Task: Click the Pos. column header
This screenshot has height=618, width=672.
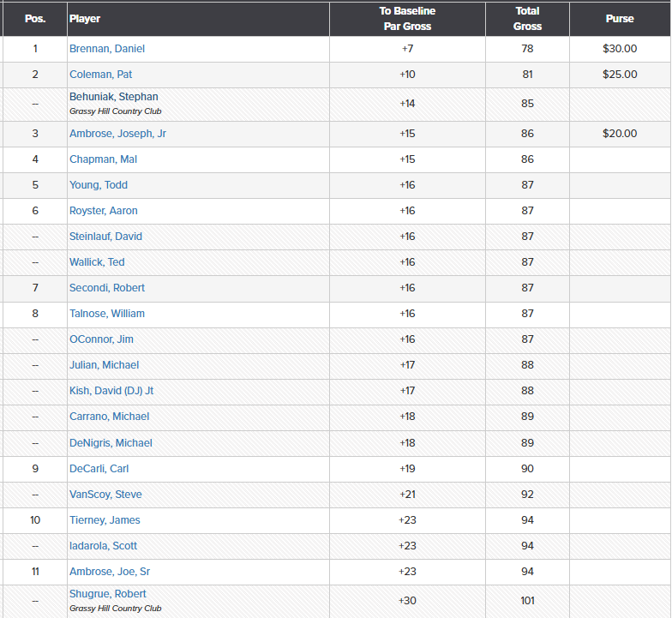Action: point(35,19)
